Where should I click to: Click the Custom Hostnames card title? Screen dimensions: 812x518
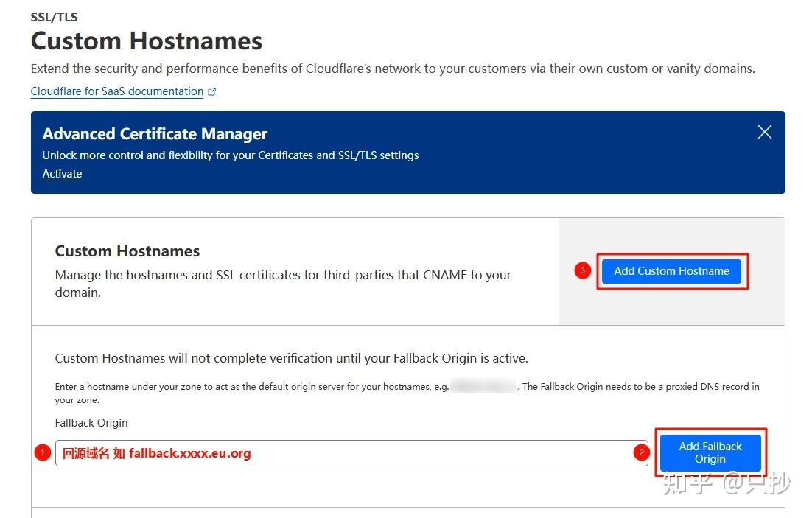[x=127, y=251]
